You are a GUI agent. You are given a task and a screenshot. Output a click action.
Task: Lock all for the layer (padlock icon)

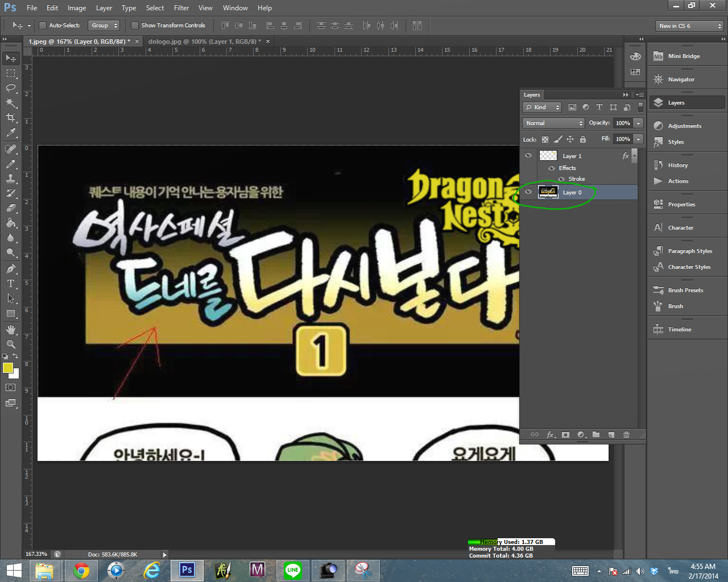point(583,139)
